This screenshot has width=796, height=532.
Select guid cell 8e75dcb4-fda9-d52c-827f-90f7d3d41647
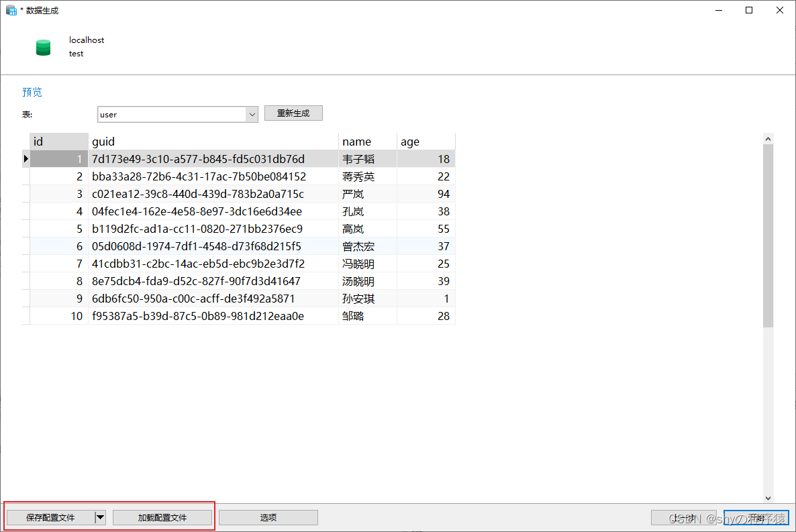click(213, 281)
